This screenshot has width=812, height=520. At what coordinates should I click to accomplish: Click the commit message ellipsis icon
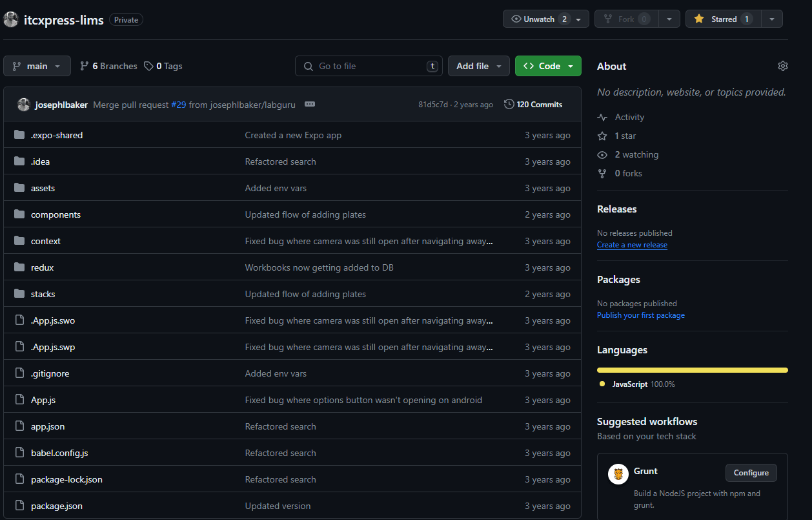[x=310, y=104]
